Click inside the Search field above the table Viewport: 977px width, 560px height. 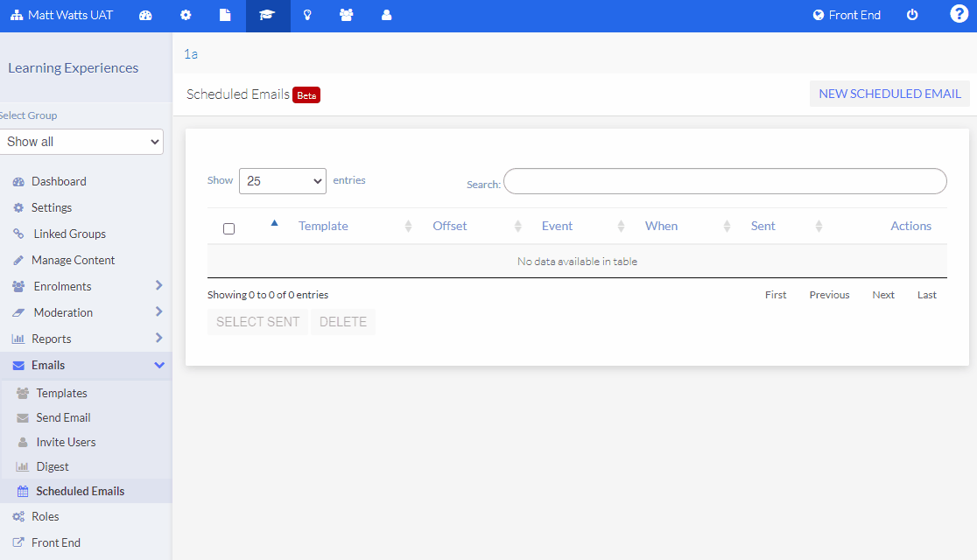pos(725,181)
